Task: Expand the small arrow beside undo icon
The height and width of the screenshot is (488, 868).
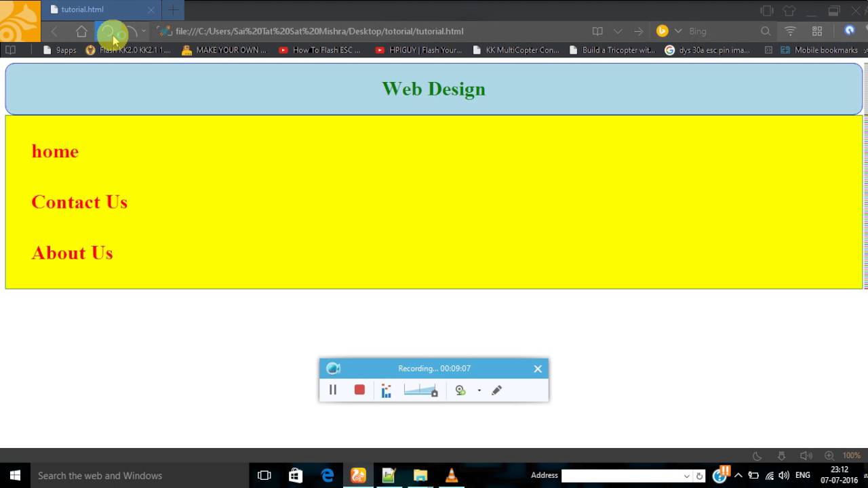Action: click(x=143, y=31)
